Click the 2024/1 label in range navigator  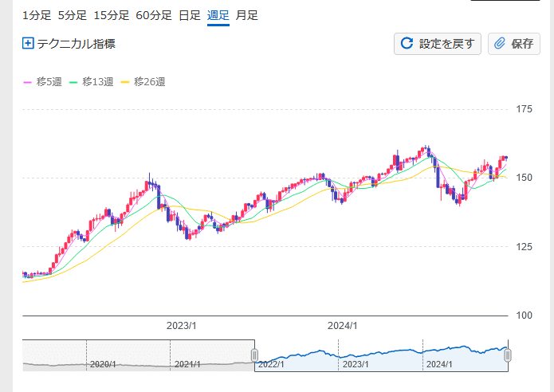click(439, 364)
